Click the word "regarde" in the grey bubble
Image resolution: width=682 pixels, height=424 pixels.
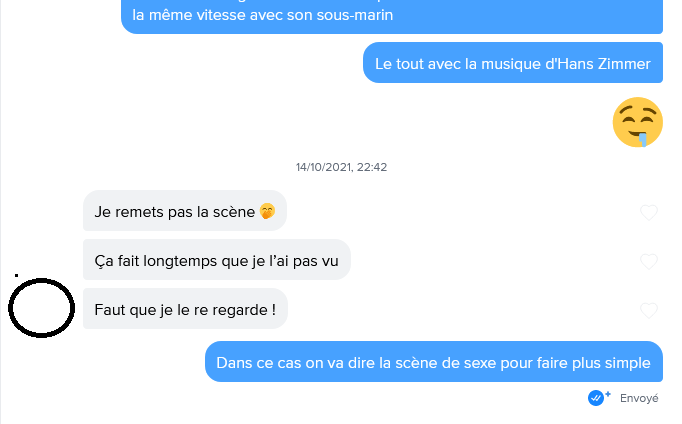click(x=238, y=309)
